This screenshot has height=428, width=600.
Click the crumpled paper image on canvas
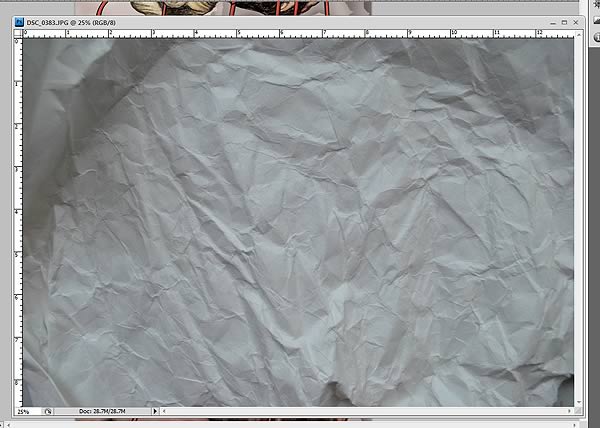(x=298, y=222)
